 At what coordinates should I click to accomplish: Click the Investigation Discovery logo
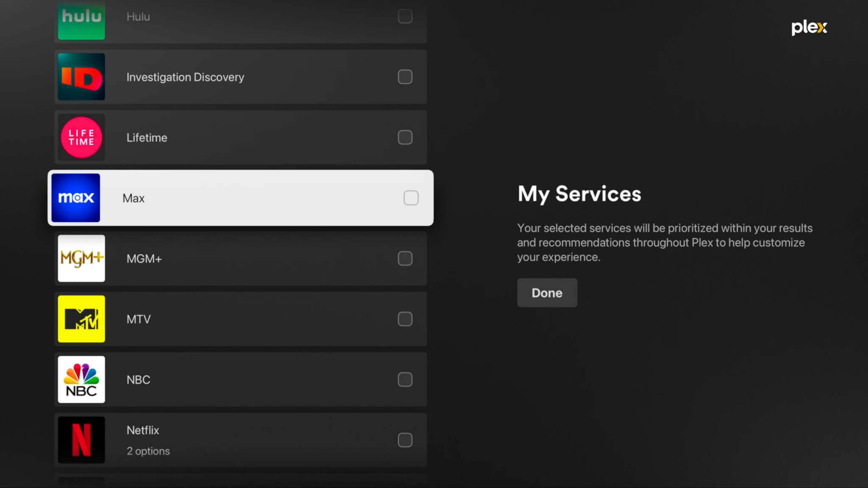pyautogui.click(x=81, y=77)
